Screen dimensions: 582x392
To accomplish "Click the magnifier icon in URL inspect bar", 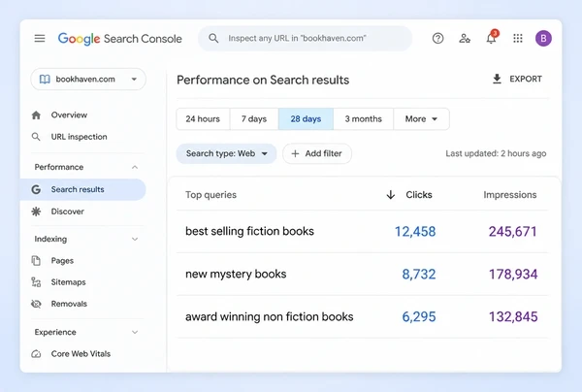I will [213, 38].
